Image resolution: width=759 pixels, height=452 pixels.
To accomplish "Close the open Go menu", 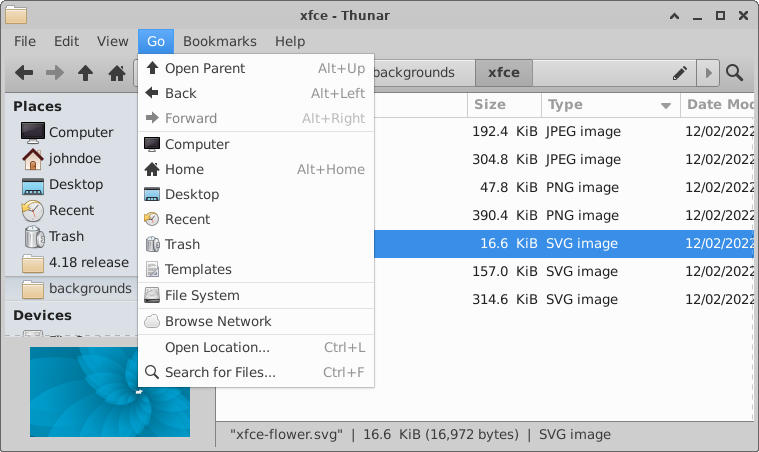I will click(156, 42).
